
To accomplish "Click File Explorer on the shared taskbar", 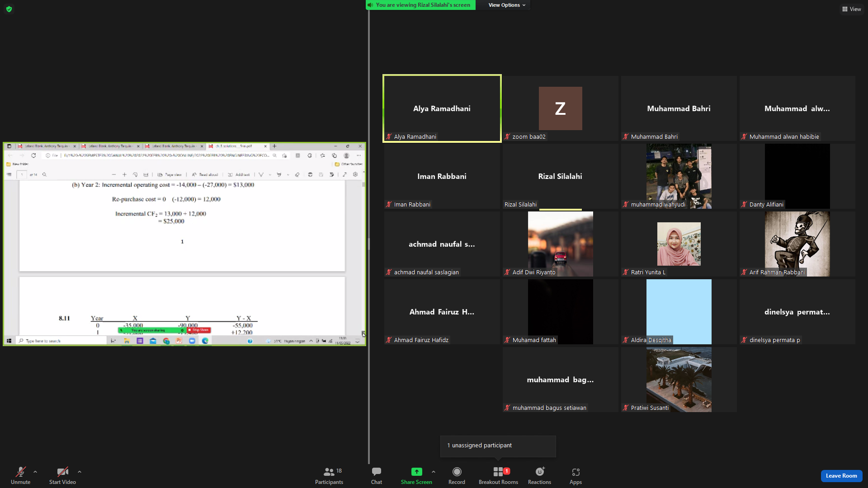I will (127, 341).
